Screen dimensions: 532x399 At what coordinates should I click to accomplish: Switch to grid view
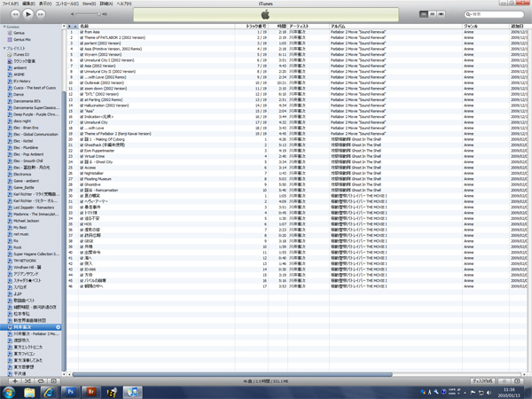(x=433, y=14)
